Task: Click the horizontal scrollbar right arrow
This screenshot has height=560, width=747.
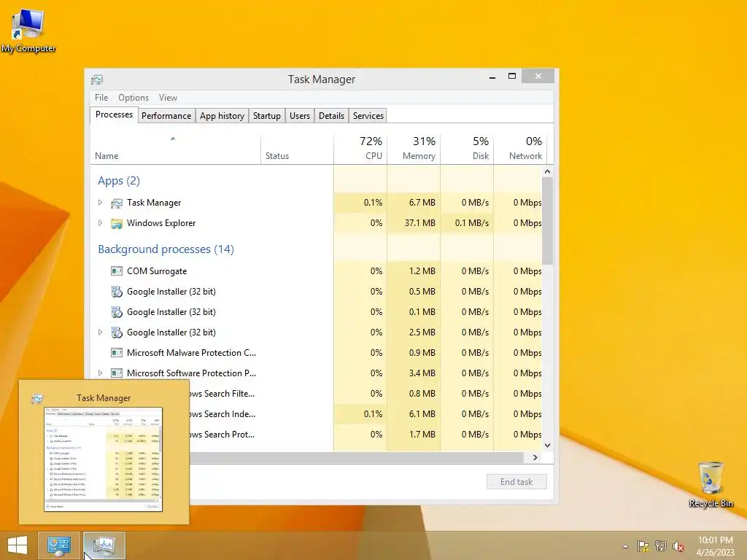Action: [535, 458]
